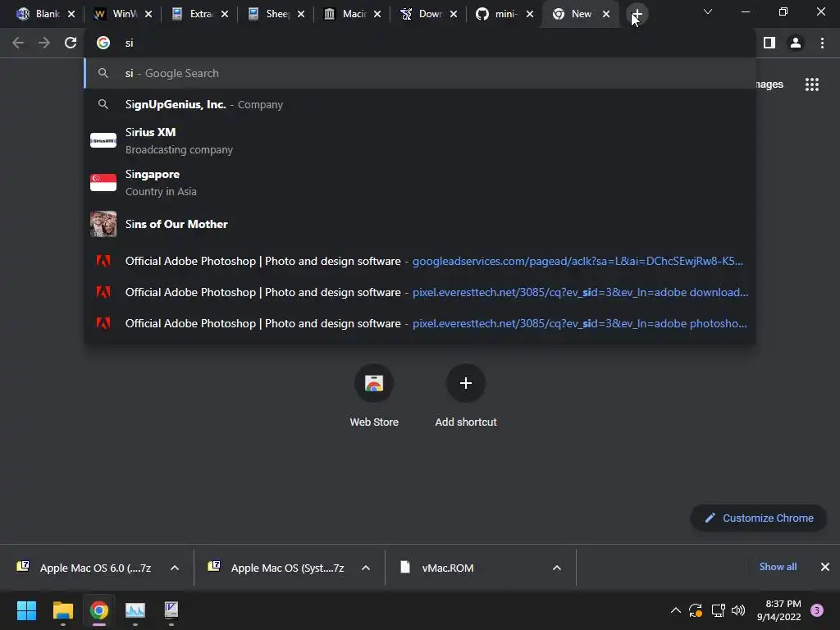Click the volume speaker tray icon
The height and width of the screenshot is (630, 840).
tap(738, 610)
